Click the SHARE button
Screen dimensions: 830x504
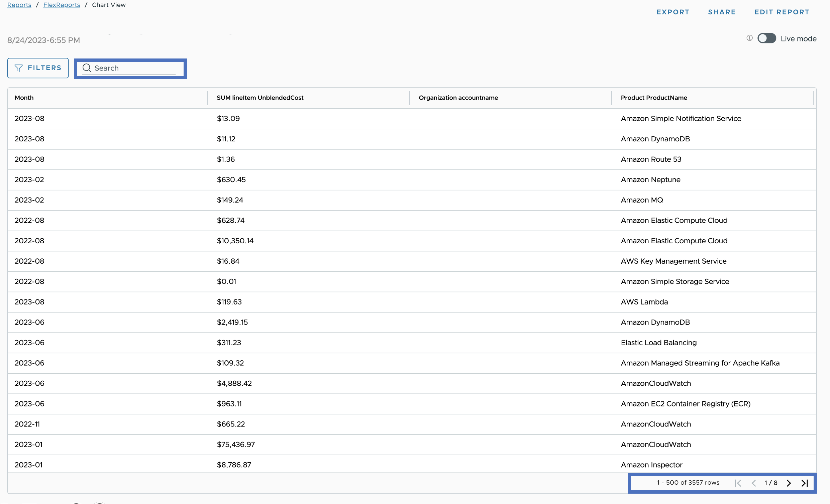722,12
